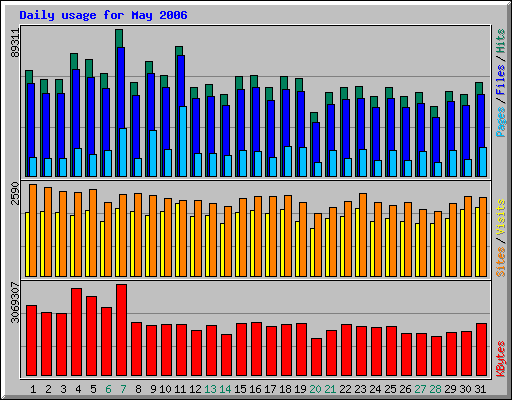This screenshot has height=400, width=512.
Task: Select day label 26 on the axis
Action: [x=405, y=389]
